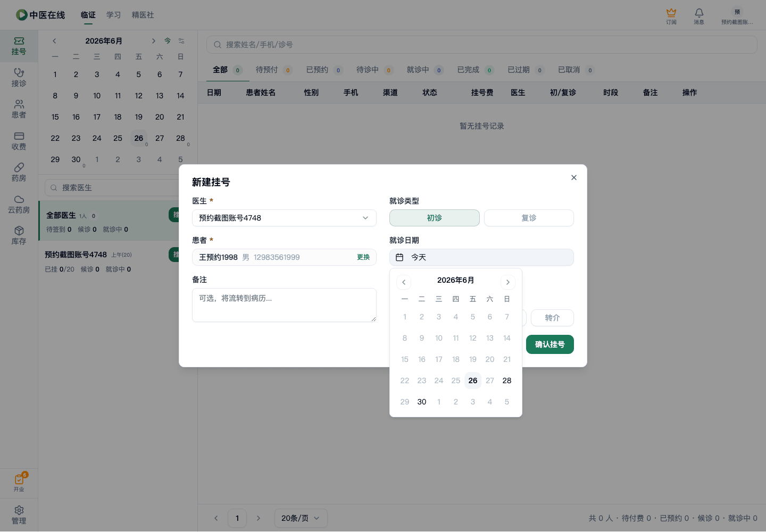Go to next month in sidebar calendar

click(153, 41)
